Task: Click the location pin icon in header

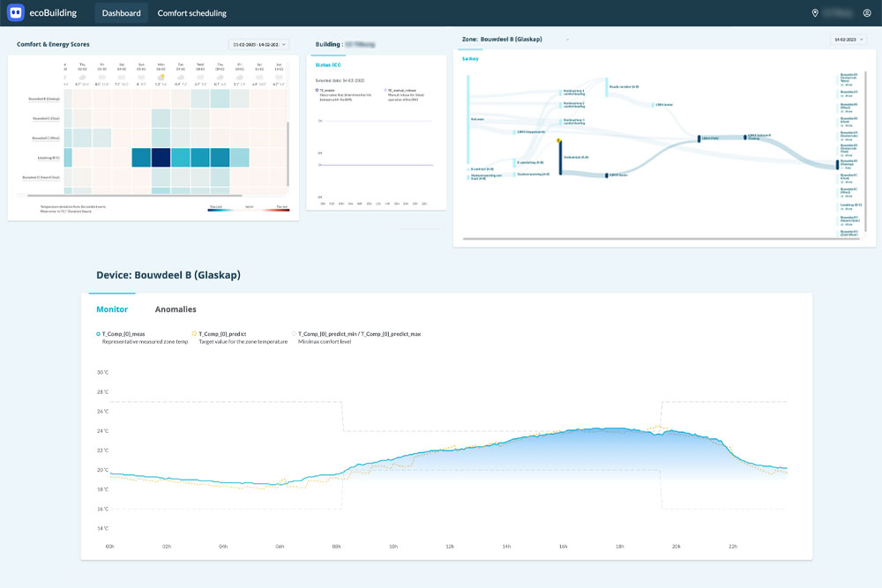Action: pos(815,13)
